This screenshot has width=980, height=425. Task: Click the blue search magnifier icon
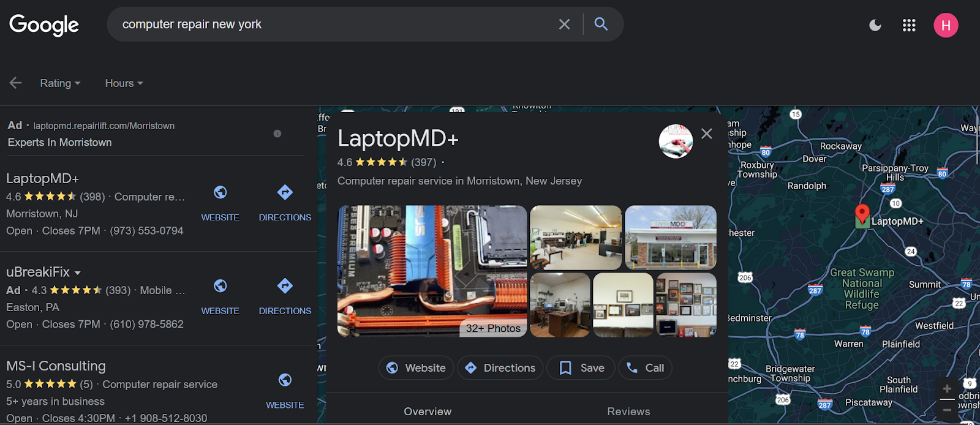tap(601, 24)
